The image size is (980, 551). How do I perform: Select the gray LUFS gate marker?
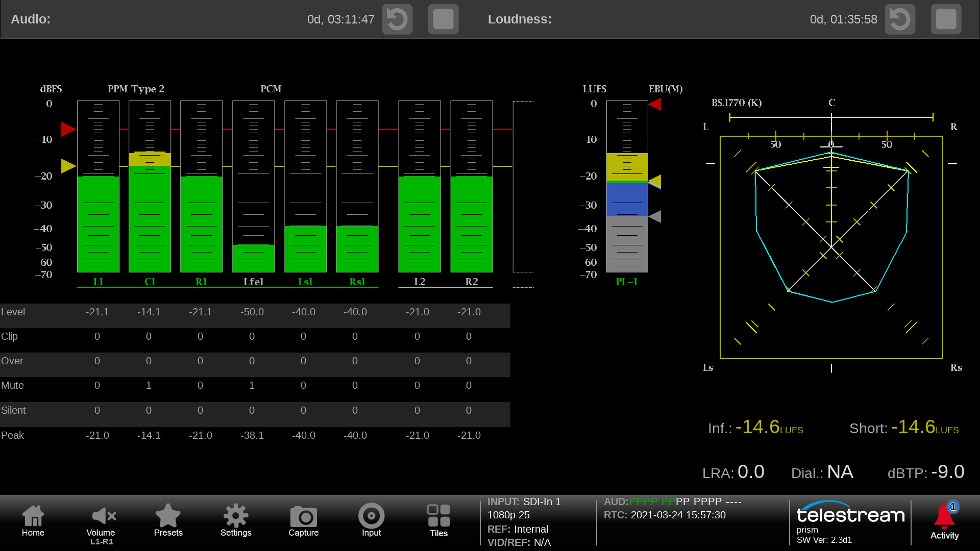655,216
